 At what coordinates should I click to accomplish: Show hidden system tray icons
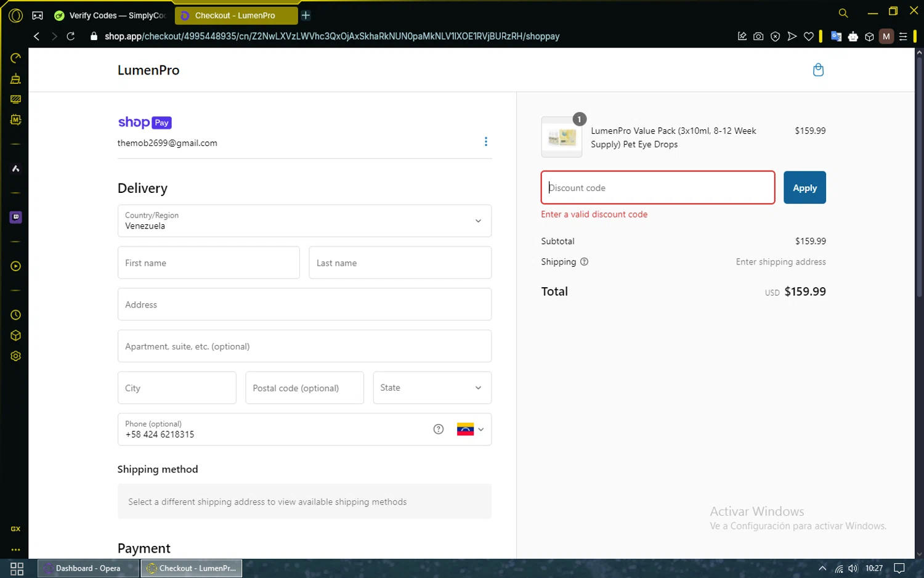coord(822,568)
